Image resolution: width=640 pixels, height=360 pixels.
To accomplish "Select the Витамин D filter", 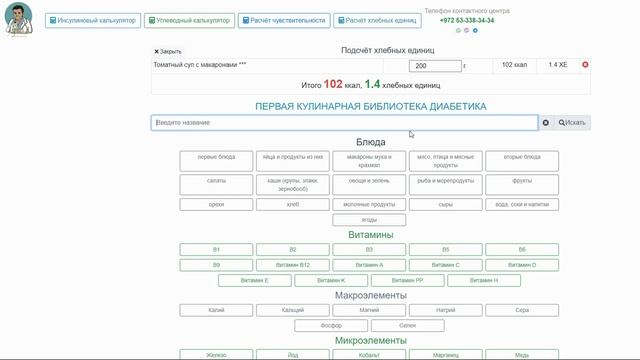I will 522,265.
